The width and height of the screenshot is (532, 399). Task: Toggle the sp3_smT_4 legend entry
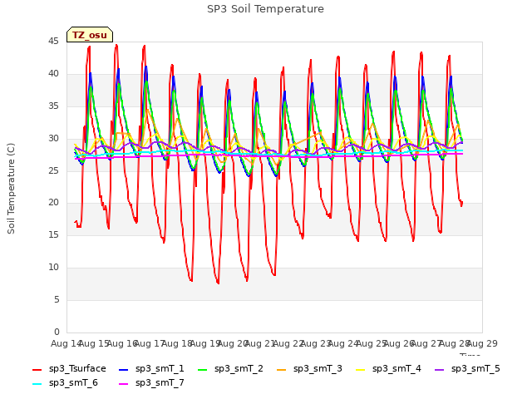point(388,369)
